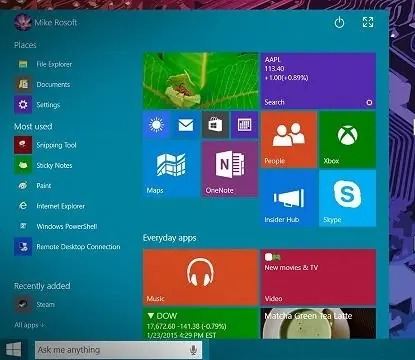415x360 pixels.
Task: Click the Ask me anything search box
Action: coord(119,350)
